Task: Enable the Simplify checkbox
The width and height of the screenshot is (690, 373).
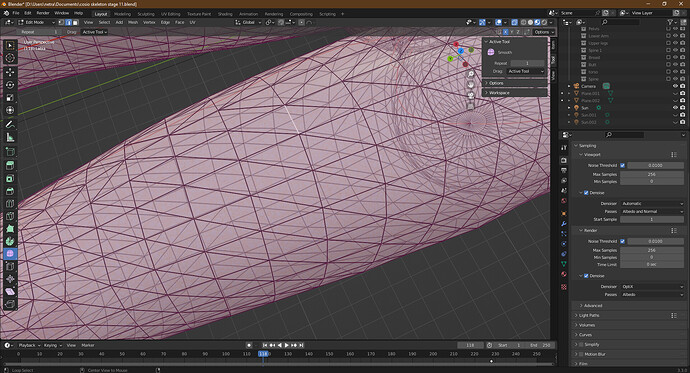Action: 581,344
